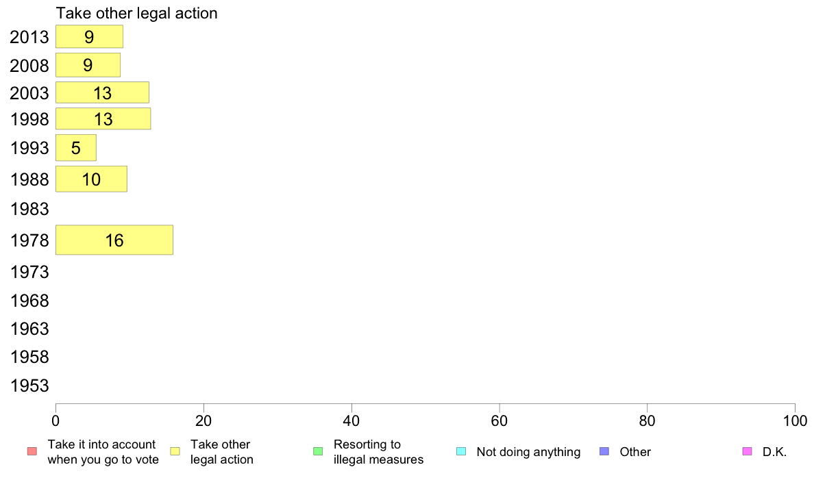Screen dimensions: 814x504
Task: Click the 1988 bar showing 10
Action: [91, 179]
